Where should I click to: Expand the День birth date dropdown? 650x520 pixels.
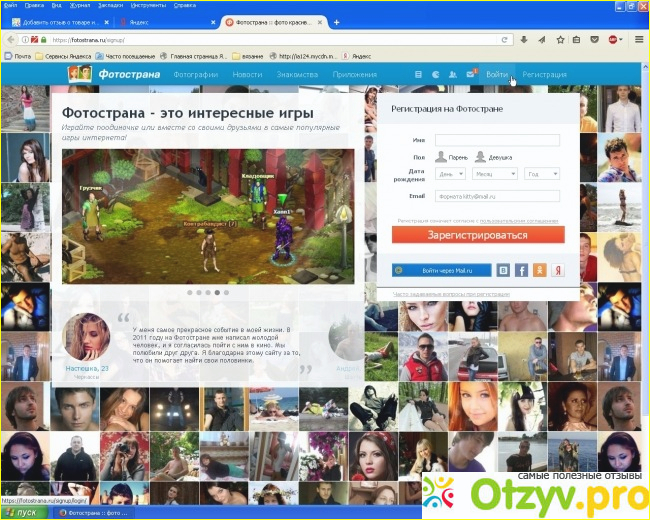(x=450, y=174)
